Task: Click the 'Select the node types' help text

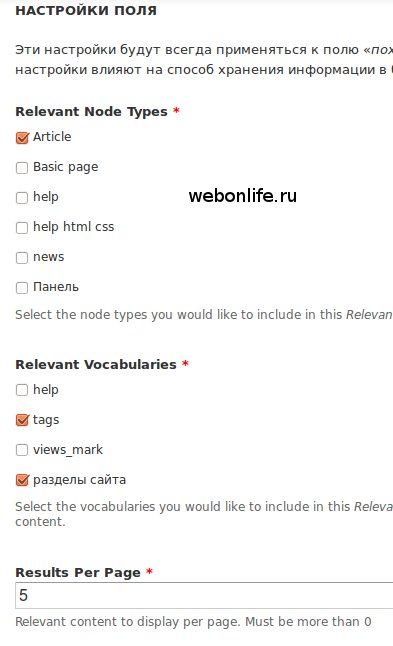Action: tap(204, 315)
